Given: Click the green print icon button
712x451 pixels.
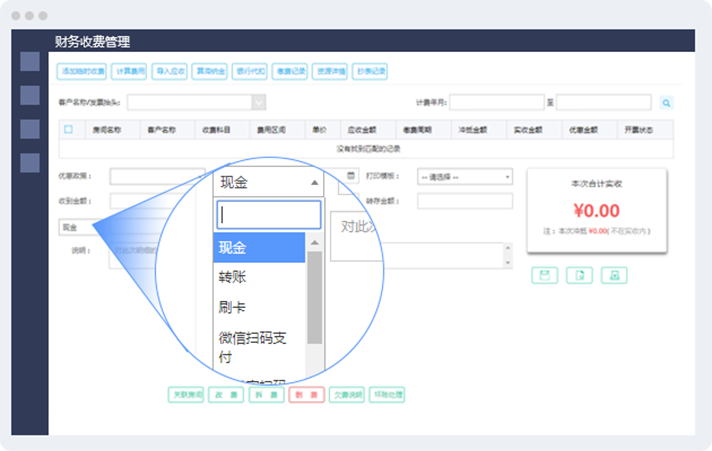Looking at the screenshot, I should pyautogui.click(x=614, y=275).
